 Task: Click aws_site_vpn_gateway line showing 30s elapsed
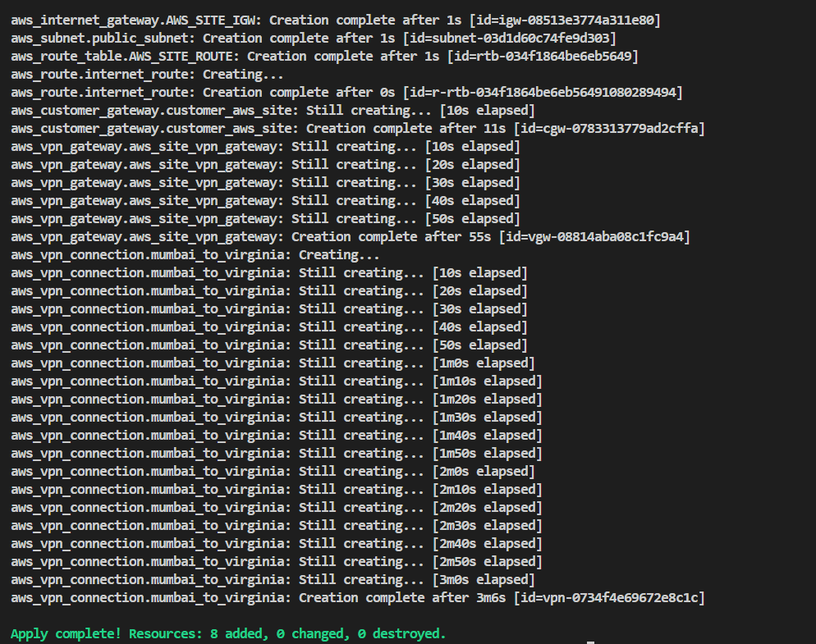coord(265,183)
